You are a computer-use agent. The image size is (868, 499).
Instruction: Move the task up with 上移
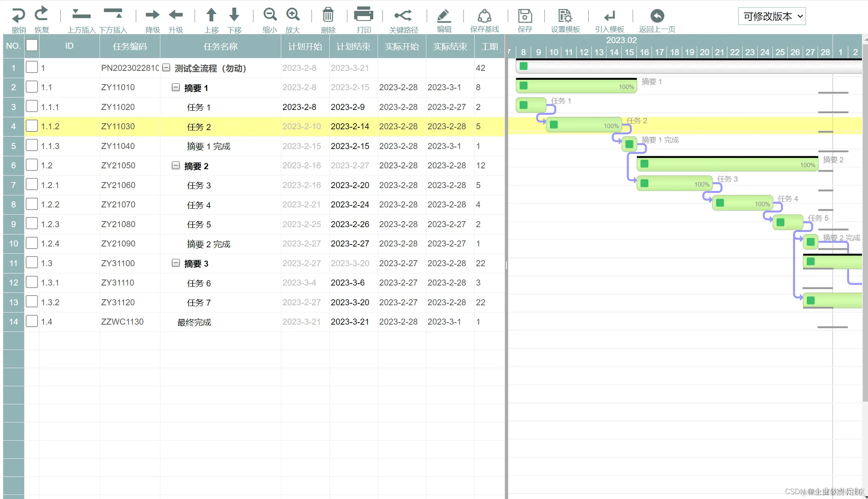point(211,15)
